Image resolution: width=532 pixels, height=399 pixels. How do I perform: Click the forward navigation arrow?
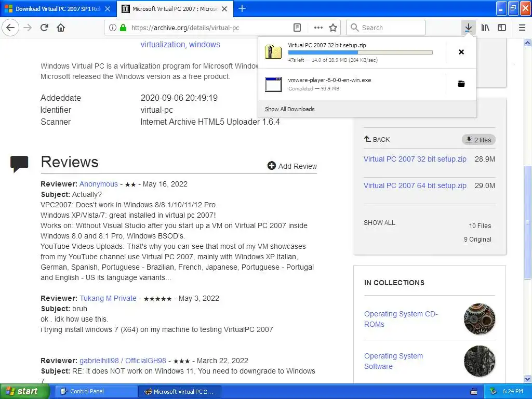point(28,28)
